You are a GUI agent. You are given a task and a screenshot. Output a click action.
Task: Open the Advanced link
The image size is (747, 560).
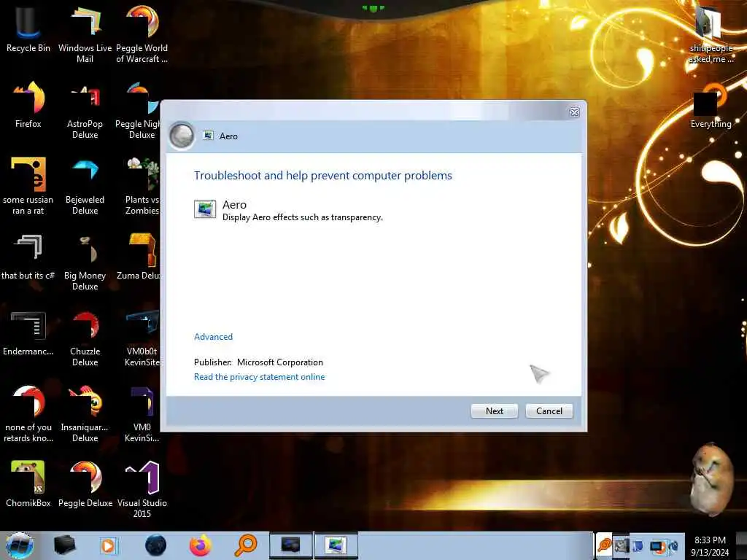[214, 337]
